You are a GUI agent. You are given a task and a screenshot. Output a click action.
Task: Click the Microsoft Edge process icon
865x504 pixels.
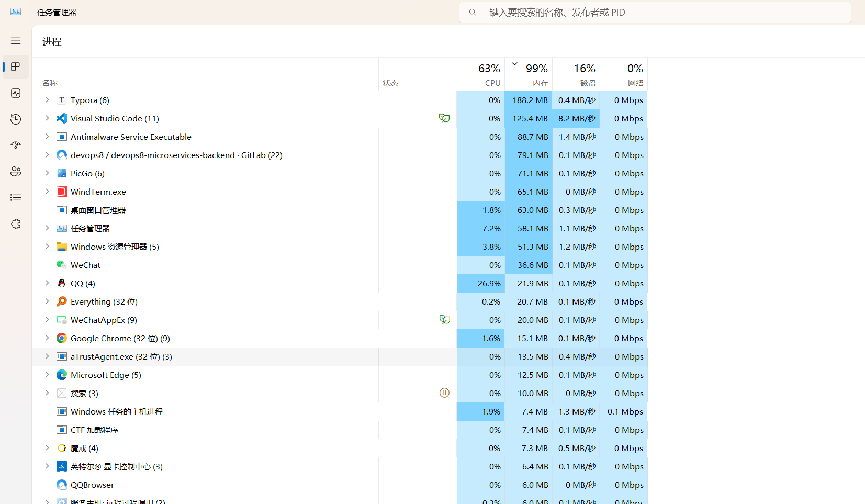pyautogui.click(x=62, y=375)
